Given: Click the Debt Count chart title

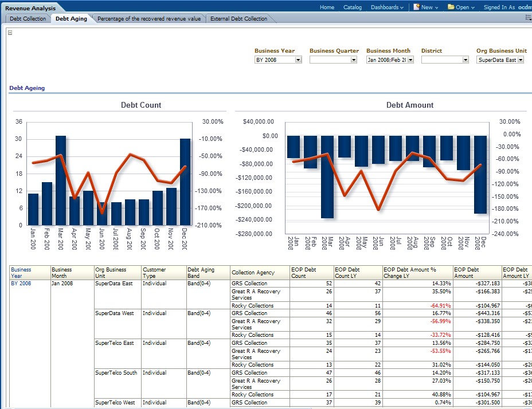Looking at the screenshot, I should (141, 105).
